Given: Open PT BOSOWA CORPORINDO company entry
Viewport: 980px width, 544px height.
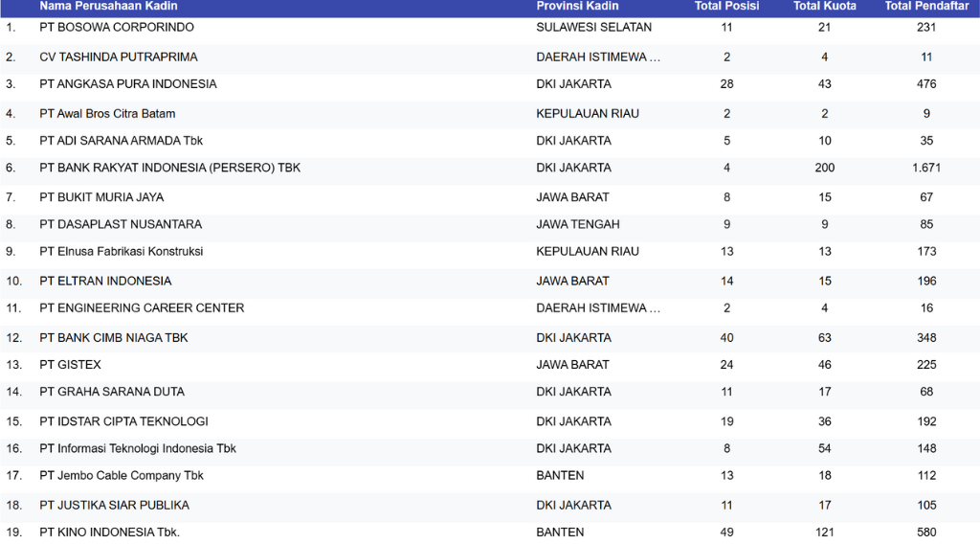Looking at the screenshot, I should click(117, 28).
